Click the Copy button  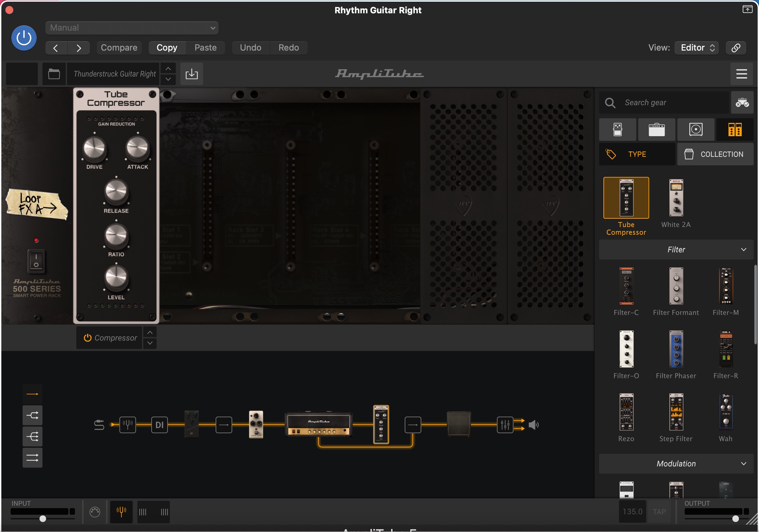click(167, 48)
